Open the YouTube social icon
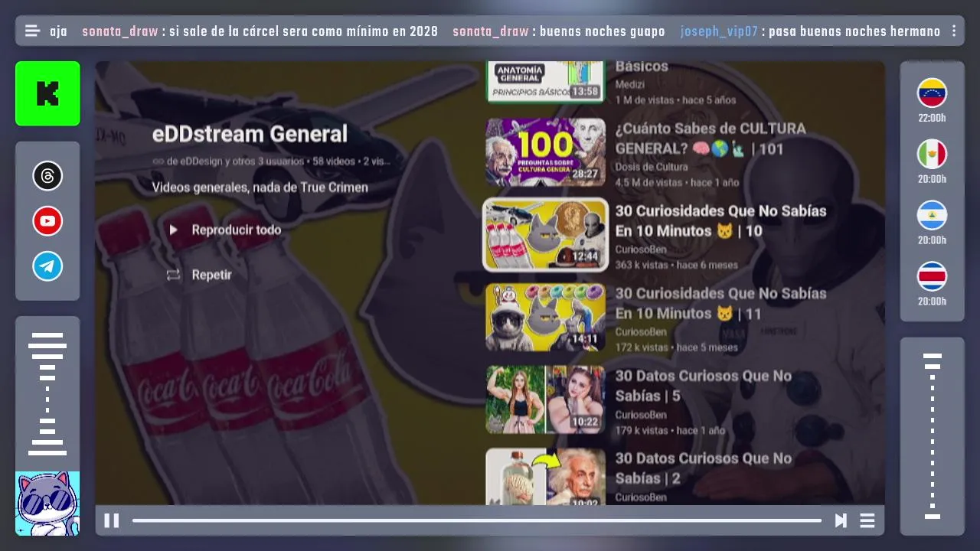This screenshot has height=551, width=980. tap(47, 221)
